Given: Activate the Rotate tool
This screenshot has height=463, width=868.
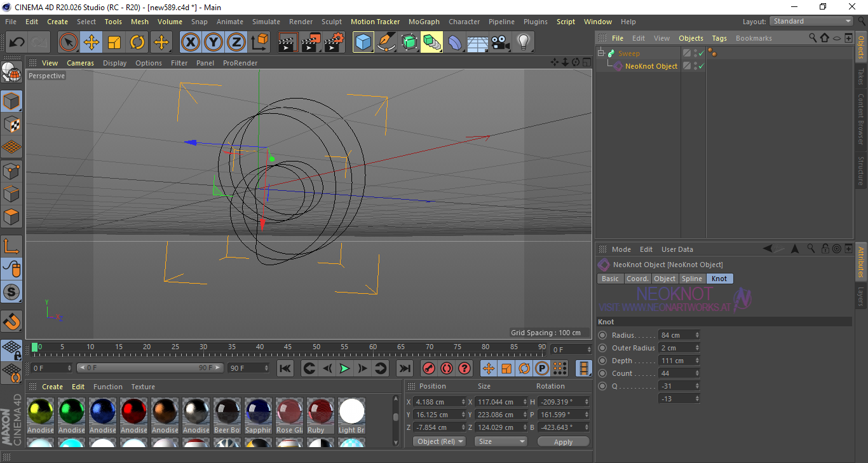Looking at the screenshot, I should click(137, 43).
